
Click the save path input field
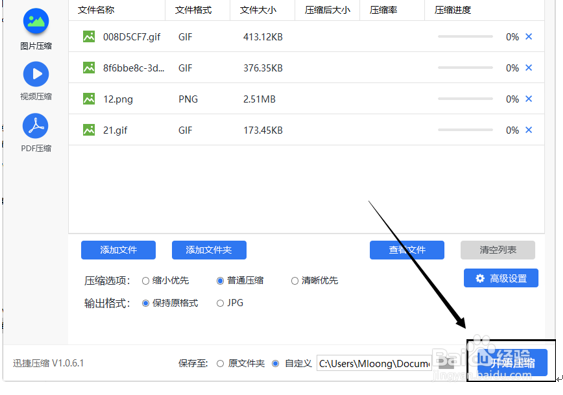(374, 363)
